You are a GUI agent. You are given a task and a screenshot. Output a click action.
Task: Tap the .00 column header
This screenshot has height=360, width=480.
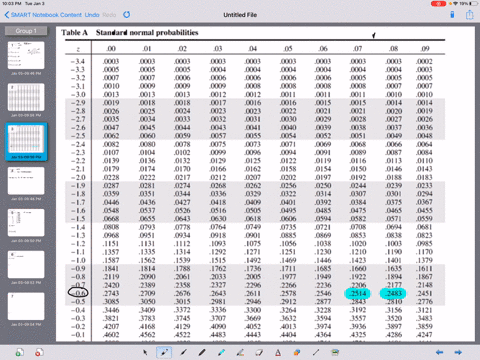[111, 49]
